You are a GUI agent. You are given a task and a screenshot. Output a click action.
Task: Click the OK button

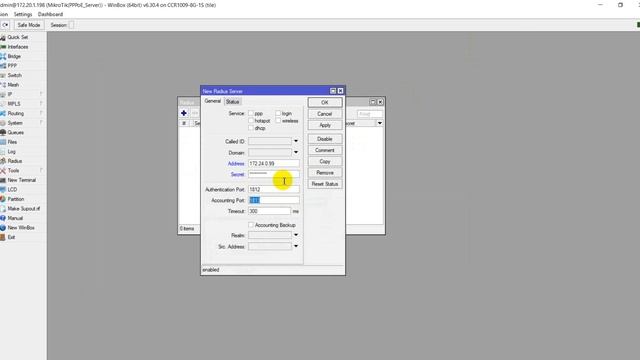click(325, 102)
